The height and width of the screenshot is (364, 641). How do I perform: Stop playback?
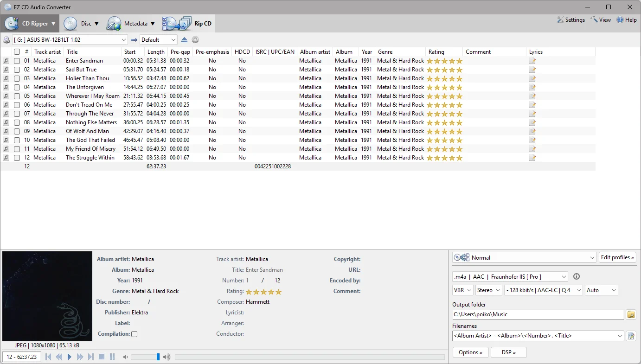(102, 357)
